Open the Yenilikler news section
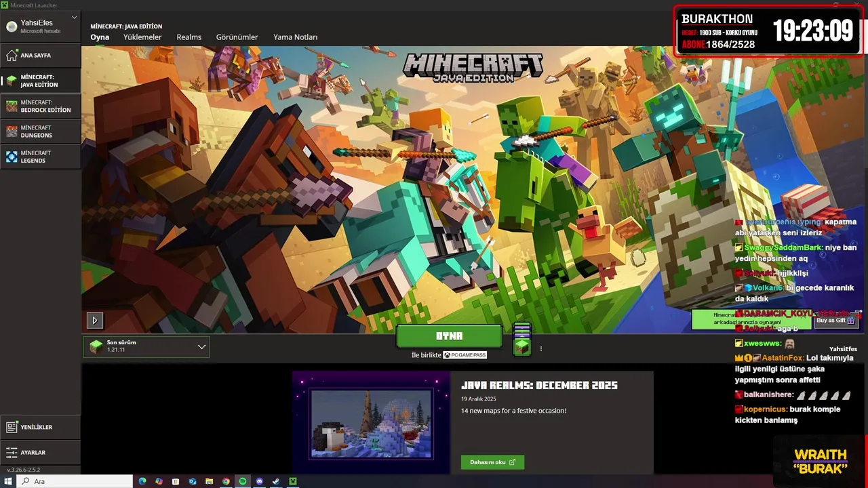The height and width of the screenshot is (488, 868). coord(41,427)
